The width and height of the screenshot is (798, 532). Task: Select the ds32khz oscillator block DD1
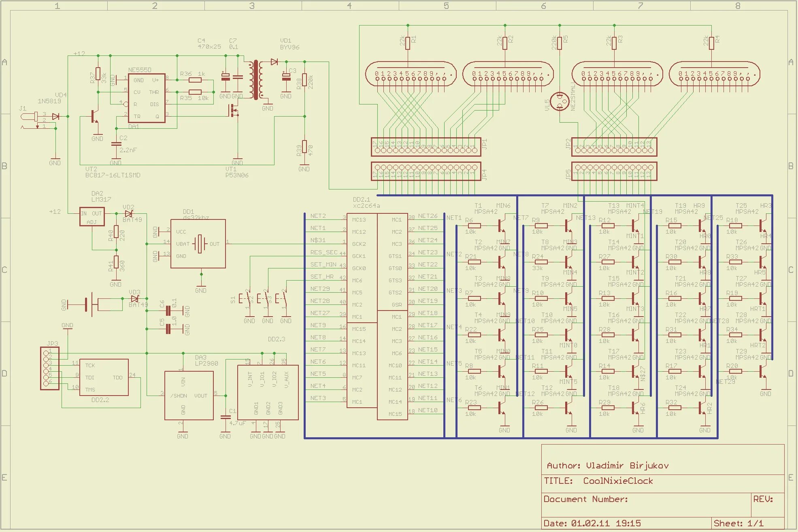pos(198,244)
